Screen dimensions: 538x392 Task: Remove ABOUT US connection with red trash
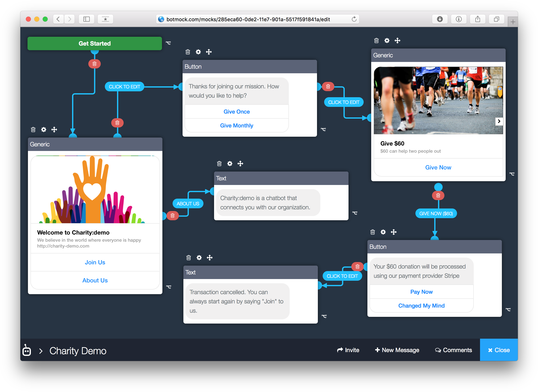[x=173, y=215]
